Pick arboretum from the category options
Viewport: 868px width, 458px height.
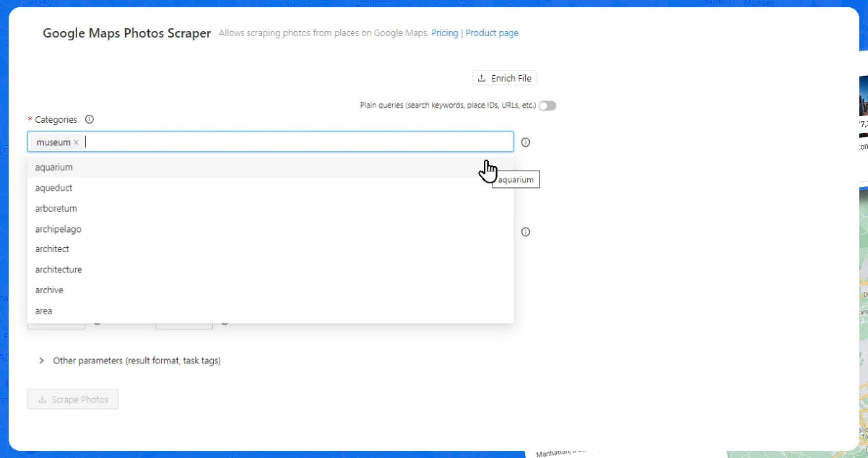pos(56,209)
